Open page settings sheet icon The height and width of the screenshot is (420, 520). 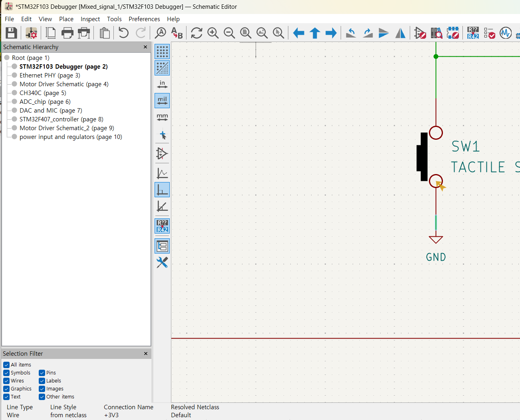51,33
